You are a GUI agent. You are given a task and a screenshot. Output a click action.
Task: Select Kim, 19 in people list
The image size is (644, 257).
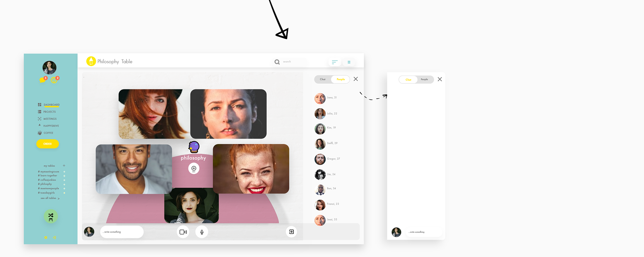click(325, 129)
